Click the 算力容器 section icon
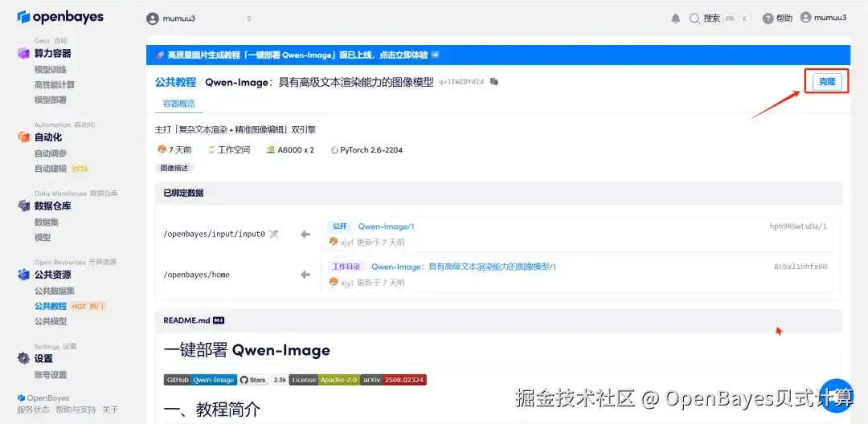Viewport: 868px width, 424px height. (x=23, y=54)
